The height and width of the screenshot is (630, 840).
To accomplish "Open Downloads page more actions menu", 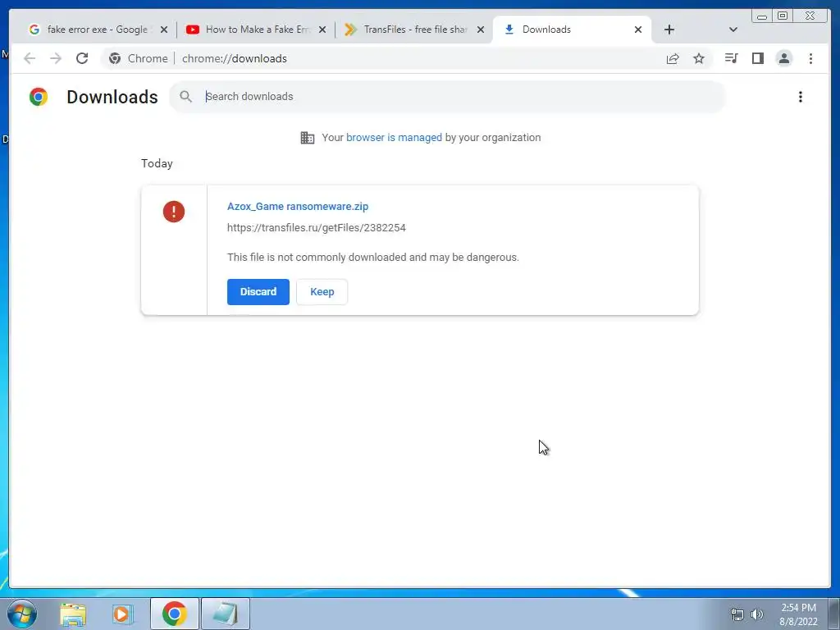I will (801, 97).
